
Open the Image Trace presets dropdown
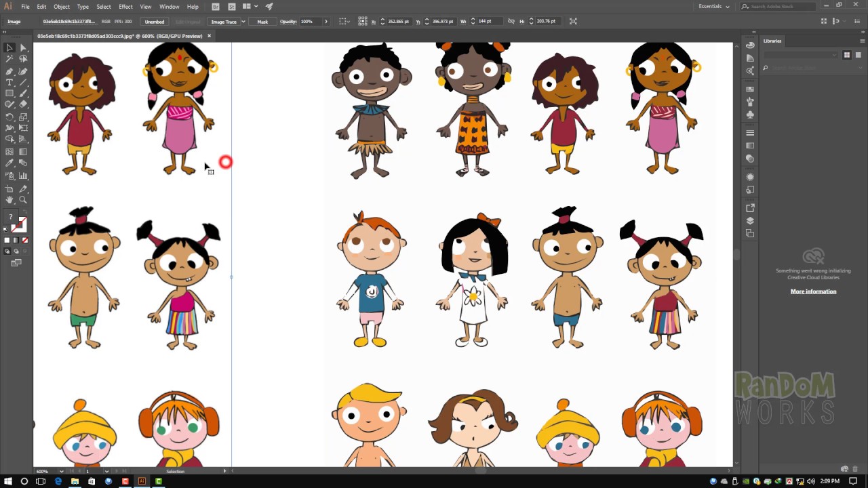tap(243, 22)
